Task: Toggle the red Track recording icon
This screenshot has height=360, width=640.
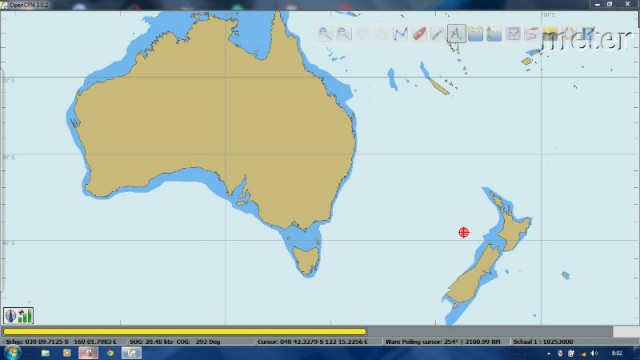Action: pyautogui.click(x=531, y=33)
